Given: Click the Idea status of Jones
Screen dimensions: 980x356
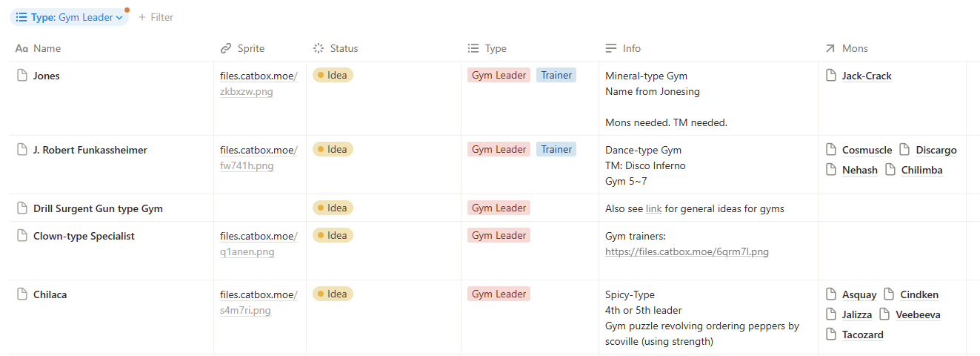Looking at the screenshot, I should (333, 75).
